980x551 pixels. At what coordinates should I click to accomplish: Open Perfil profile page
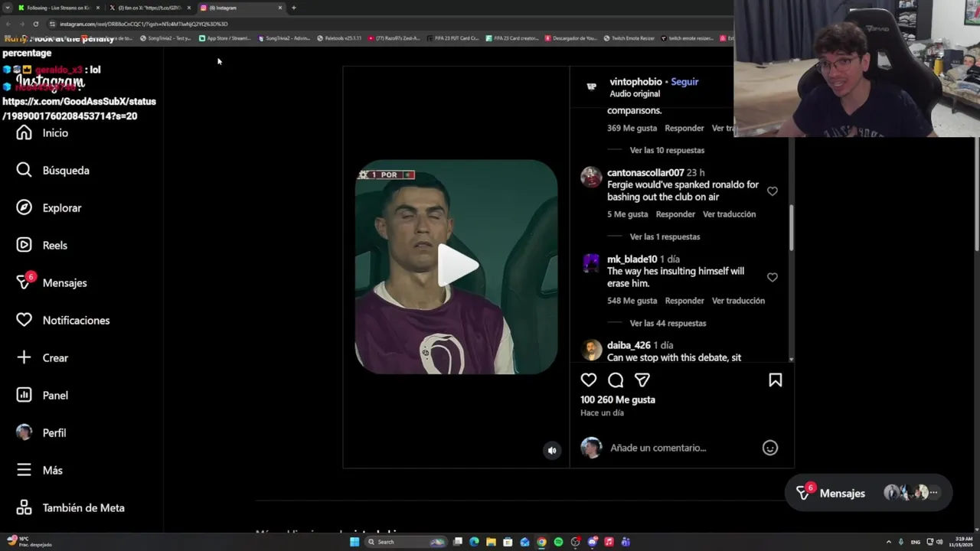click(41, 433)
